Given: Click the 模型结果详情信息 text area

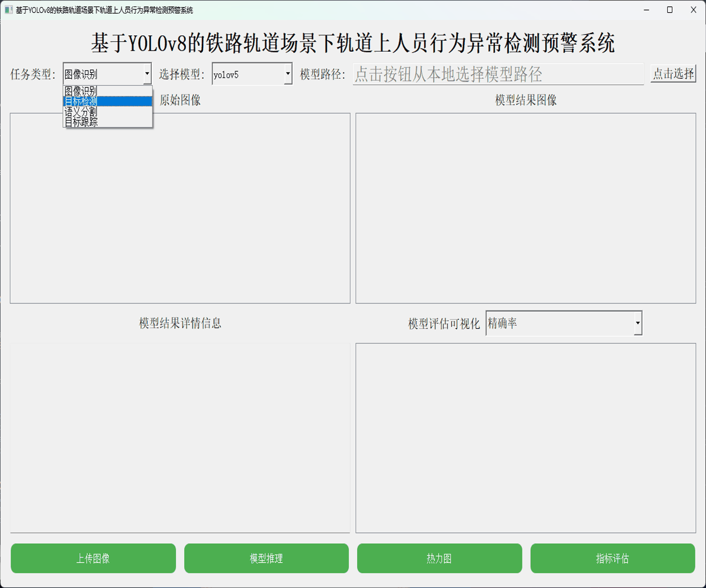Looking at the screenshot, I should click(x=180, y=438).
